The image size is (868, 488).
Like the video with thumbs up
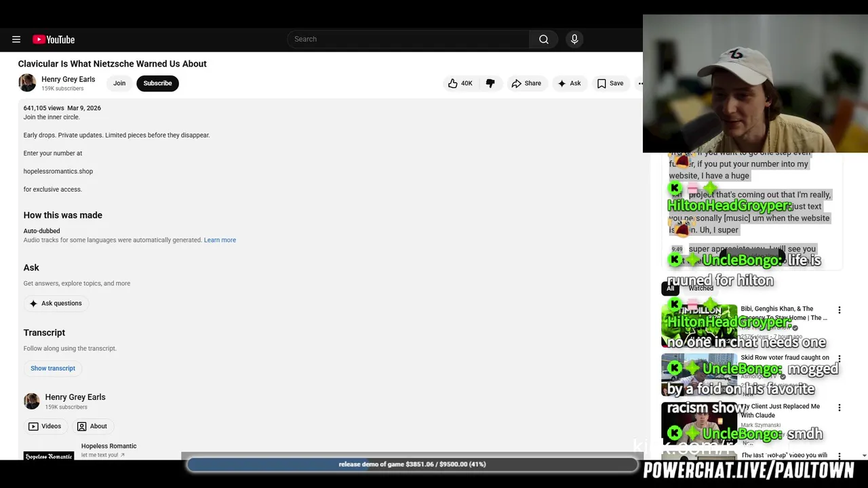[460, 83]
